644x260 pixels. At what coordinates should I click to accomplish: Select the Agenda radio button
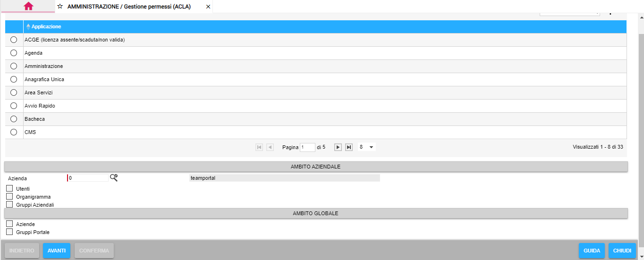click(14, 53)
